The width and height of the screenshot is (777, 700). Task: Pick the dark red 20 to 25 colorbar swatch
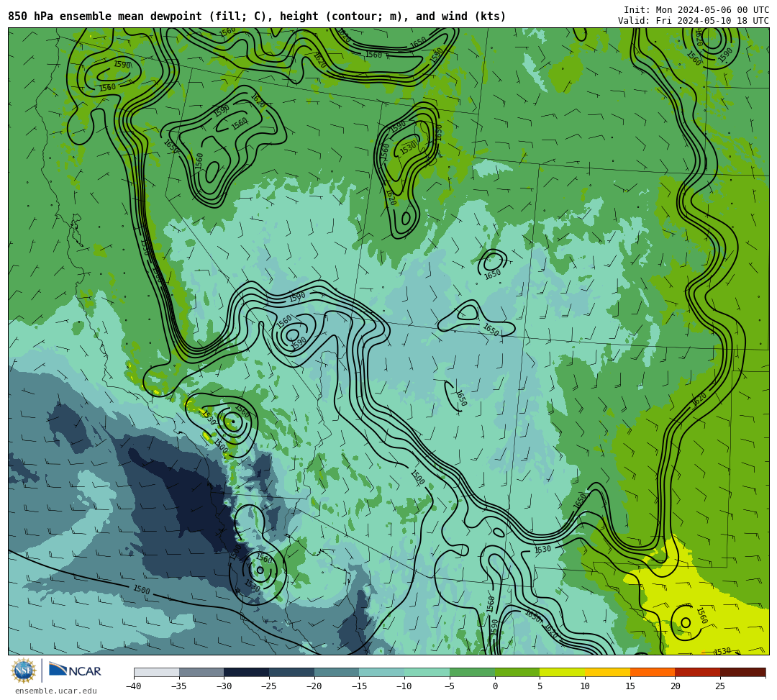pos(697,672)
